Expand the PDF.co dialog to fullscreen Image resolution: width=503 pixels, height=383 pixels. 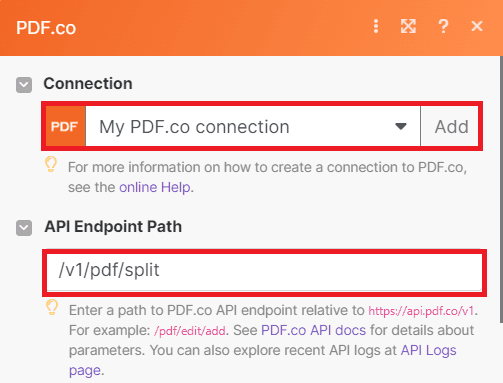(408, 26)
